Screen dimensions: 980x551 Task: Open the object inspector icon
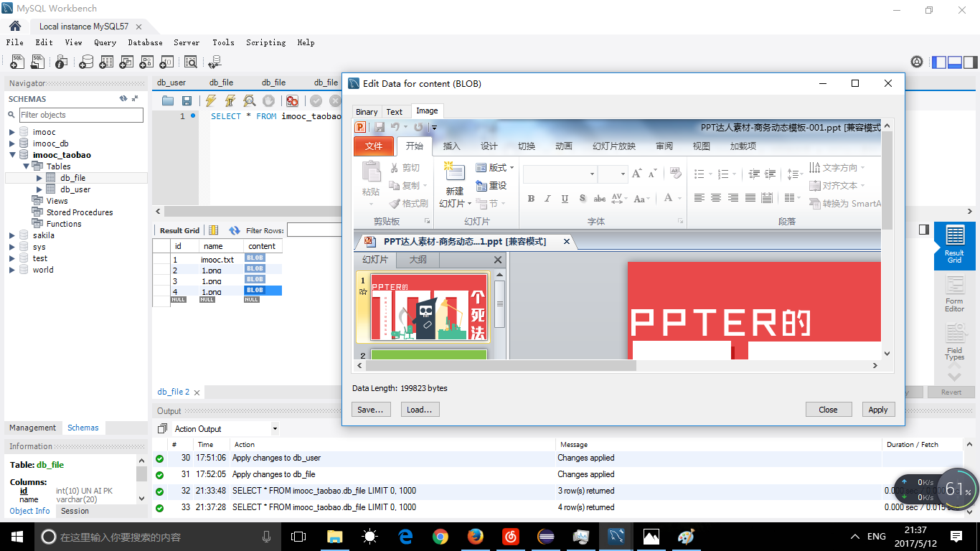click(x=62, y=62)
